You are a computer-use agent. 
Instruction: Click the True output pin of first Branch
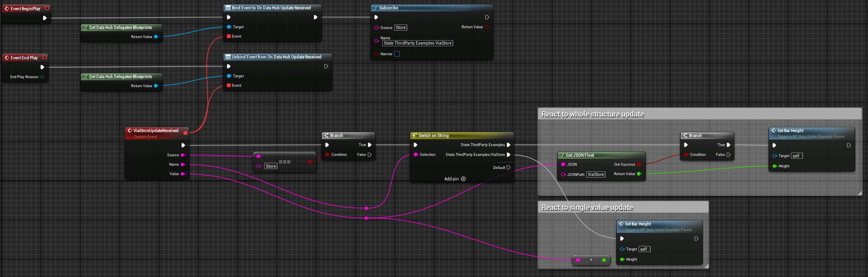(369, 145)
